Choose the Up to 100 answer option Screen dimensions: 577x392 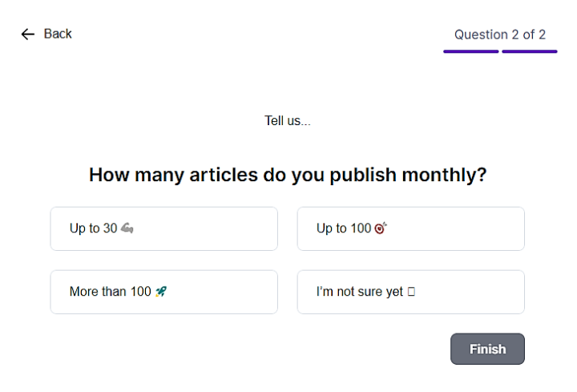click(410, 228)
